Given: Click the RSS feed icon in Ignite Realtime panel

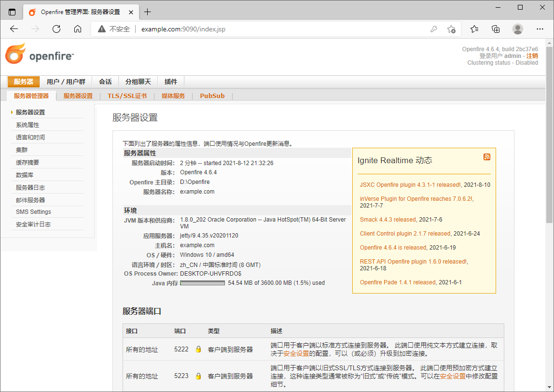Looking at the screenshot, I should tap(486, 157).
